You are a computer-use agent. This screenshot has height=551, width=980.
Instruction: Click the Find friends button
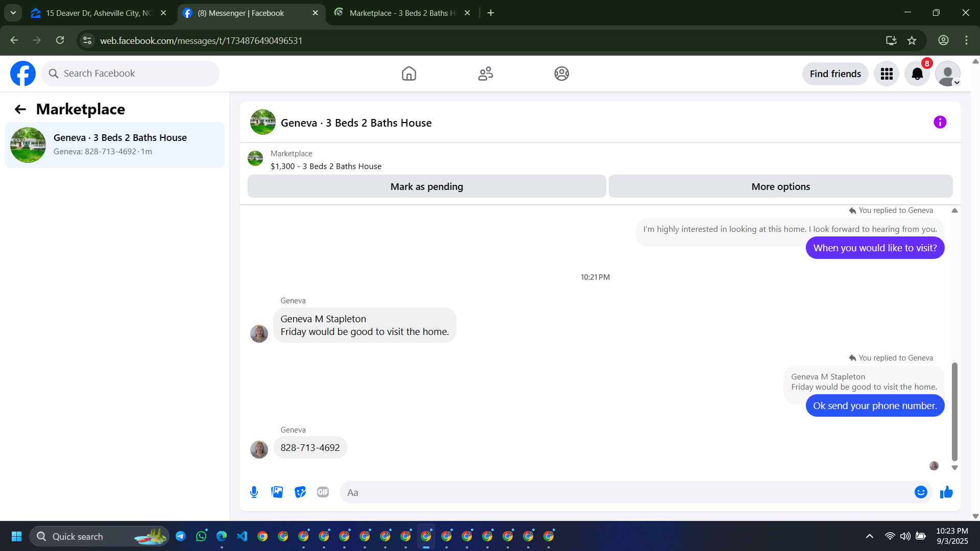pyautogui.click(x=835, y=74)
